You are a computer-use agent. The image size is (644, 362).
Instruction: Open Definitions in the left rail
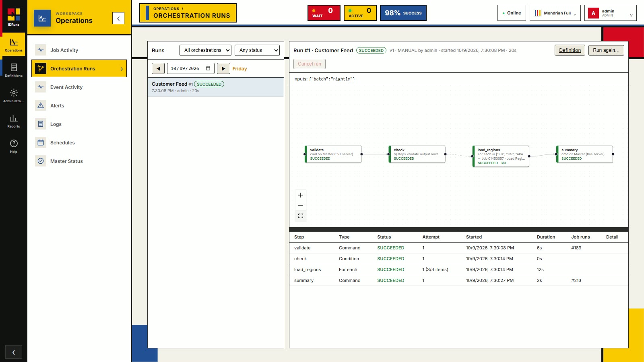(x=14, y=70)
